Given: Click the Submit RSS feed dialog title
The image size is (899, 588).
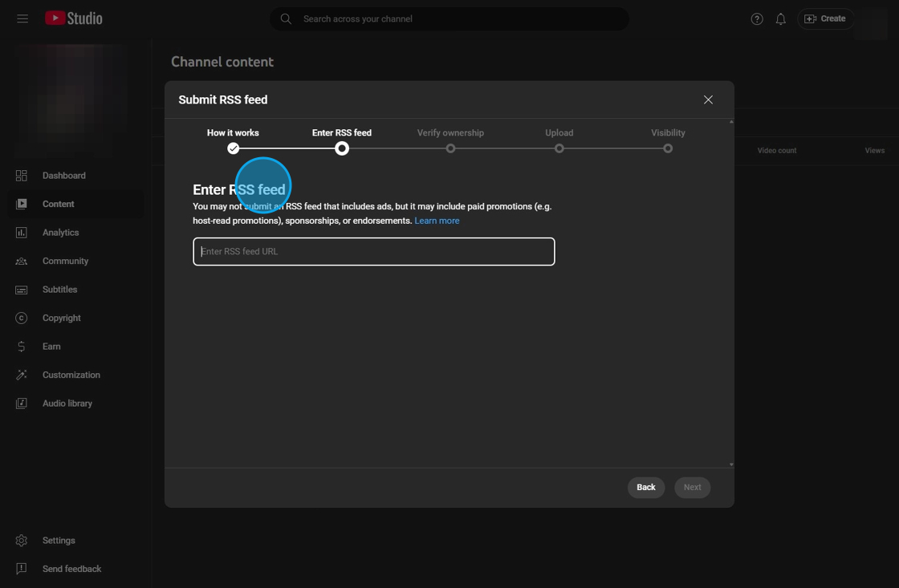Looking at the screenshot, I should coord(223,99).
